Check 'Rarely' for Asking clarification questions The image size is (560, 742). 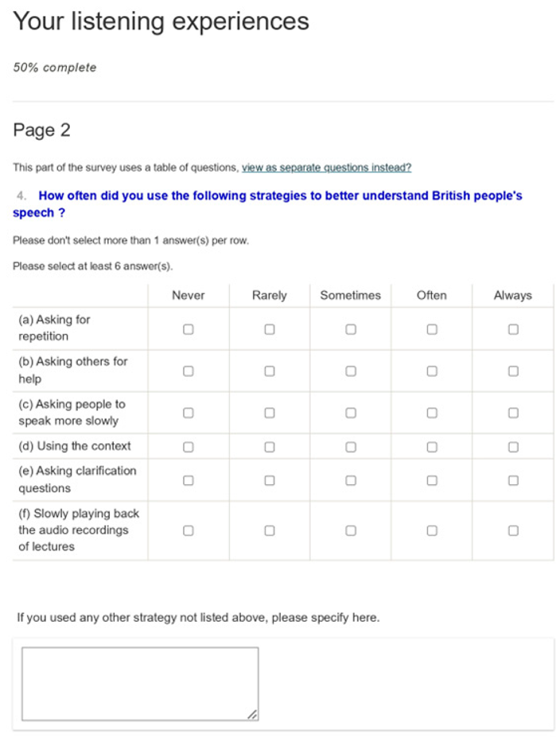click(270, 480)
